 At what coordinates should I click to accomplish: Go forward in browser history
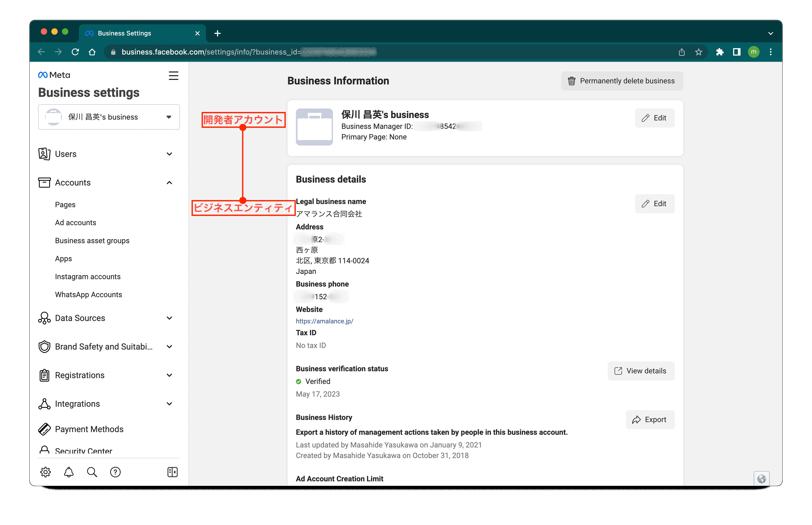[x=58, y=52]
